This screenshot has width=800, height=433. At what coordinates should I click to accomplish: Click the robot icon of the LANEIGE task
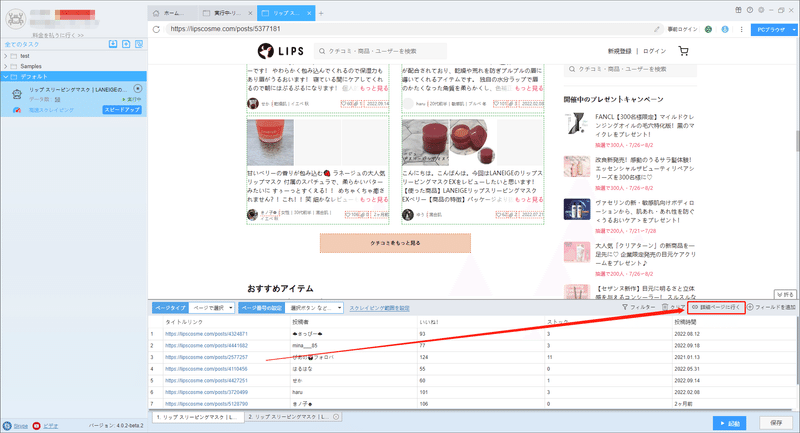click(x=17, y=94)
